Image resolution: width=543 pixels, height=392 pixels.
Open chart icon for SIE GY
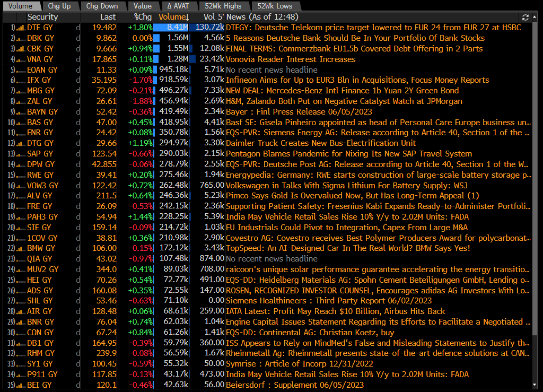[21, 228]
